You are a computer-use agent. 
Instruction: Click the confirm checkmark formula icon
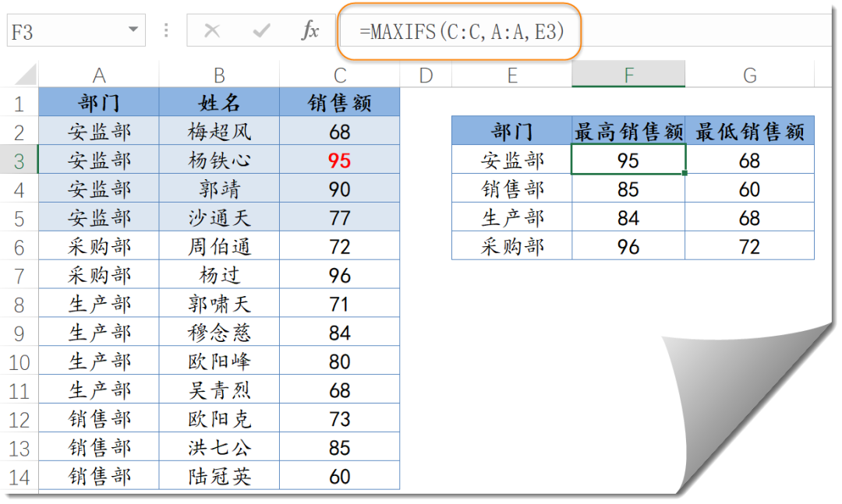(261, 31)
